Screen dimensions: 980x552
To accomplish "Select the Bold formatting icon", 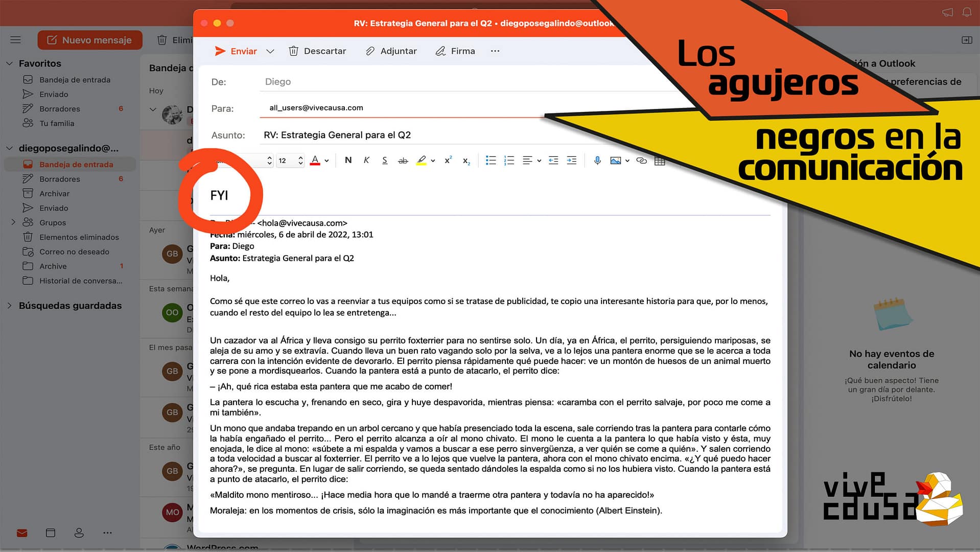I will click(x=348, y=160).
